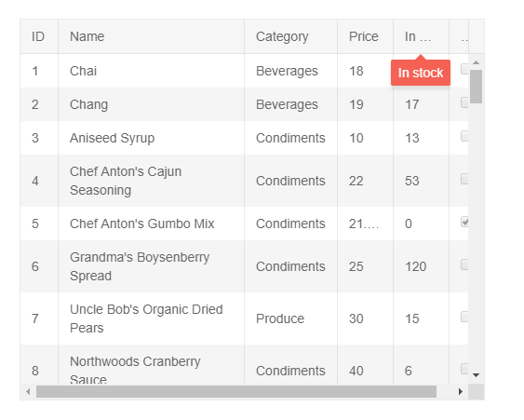Viewport: 524px width, 420px height.
Task: Sort by the Category column header
Action: [x=291, y=36]
